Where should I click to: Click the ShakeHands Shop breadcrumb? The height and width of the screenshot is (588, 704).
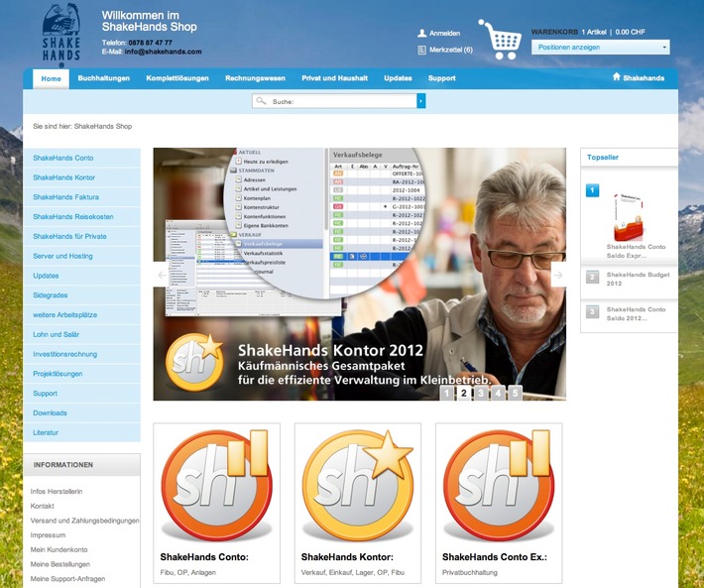point(103,127)
